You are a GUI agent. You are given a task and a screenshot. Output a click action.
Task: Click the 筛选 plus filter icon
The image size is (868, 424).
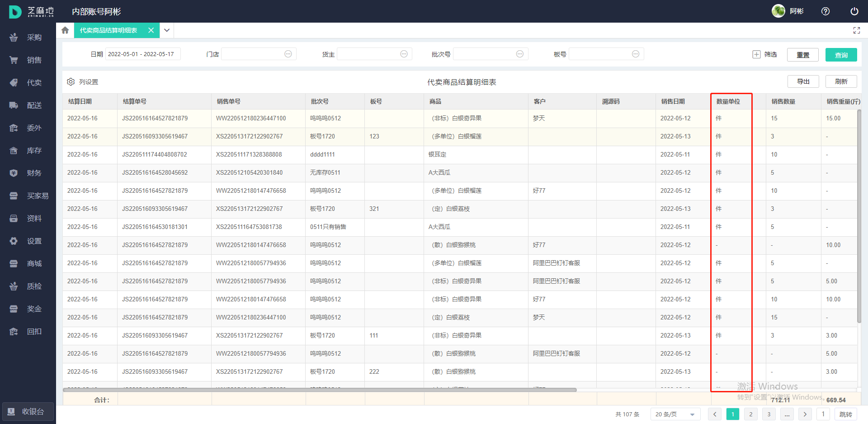[756, 54]
